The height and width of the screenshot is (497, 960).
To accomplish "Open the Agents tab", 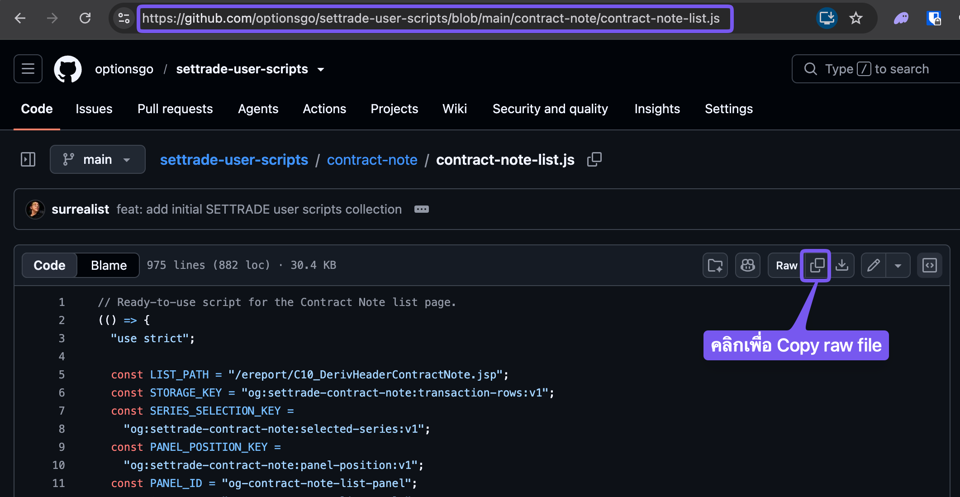I will (x=258, y=109).
